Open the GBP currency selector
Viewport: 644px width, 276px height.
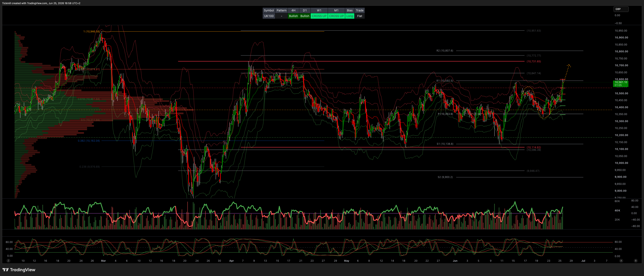(x=621, y=9)
